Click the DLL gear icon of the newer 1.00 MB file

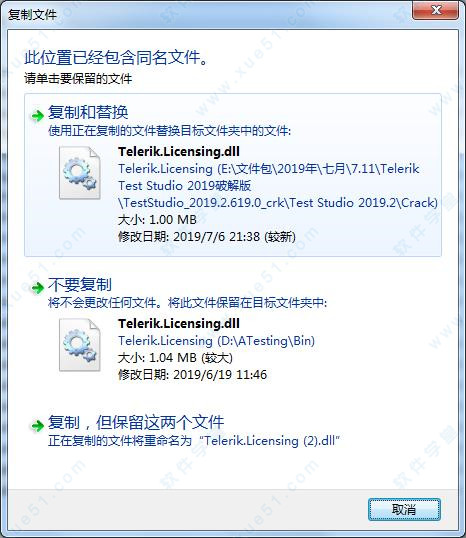coord(80,173)
